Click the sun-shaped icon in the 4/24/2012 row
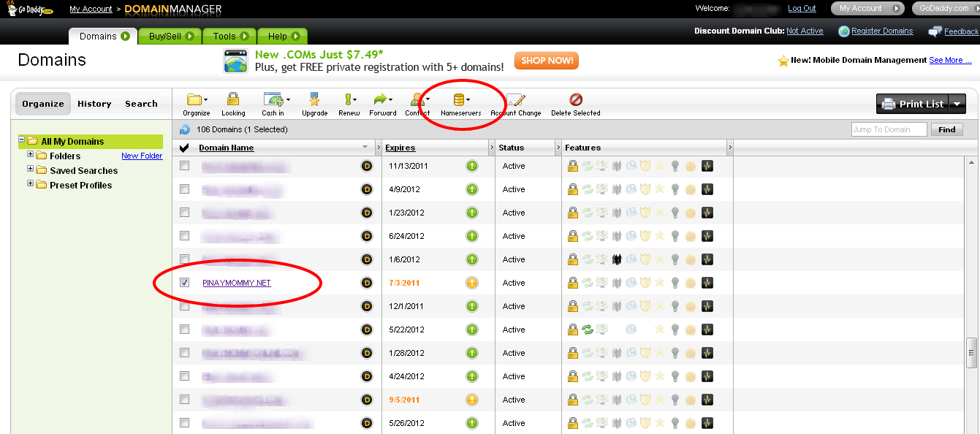 click(x=691, y=376)
